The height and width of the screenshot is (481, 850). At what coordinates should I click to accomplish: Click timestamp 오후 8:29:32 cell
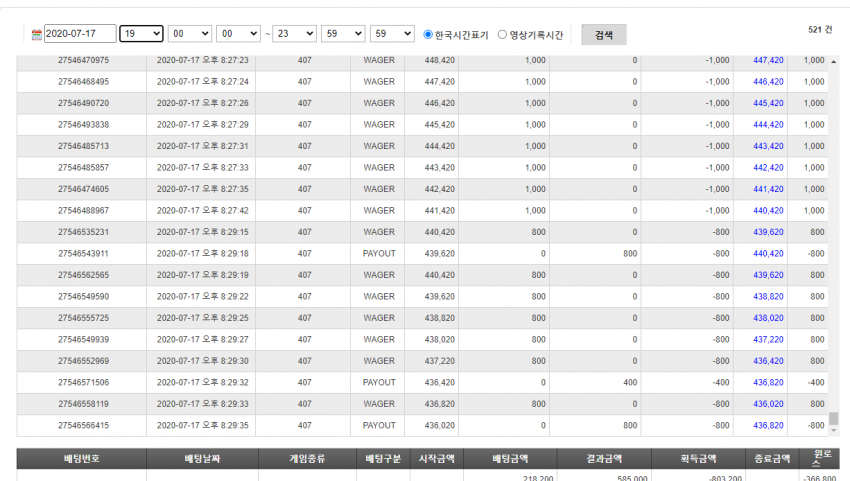(x=203, y=383)
